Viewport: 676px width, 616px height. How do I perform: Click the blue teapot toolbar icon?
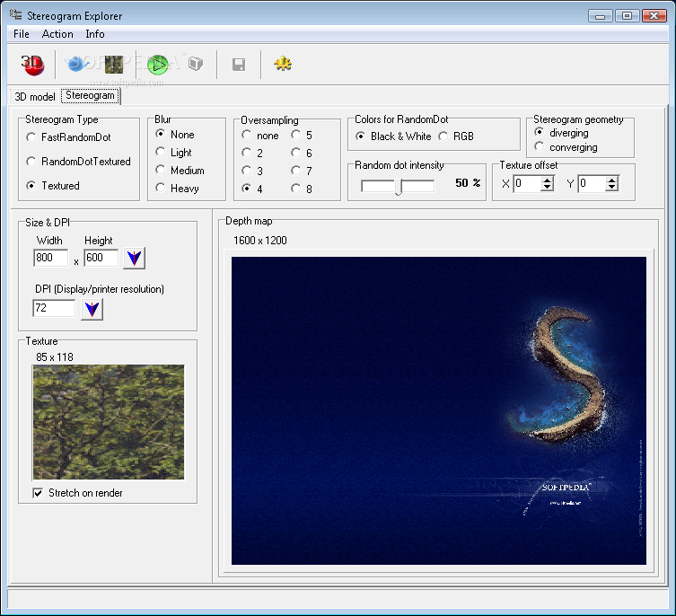(x=76, y=64)
